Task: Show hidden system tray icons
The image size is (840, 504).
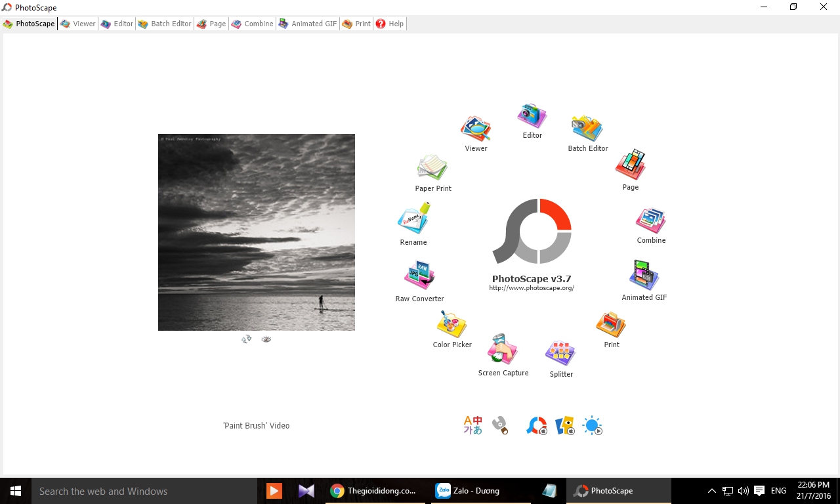Action: 712,491
